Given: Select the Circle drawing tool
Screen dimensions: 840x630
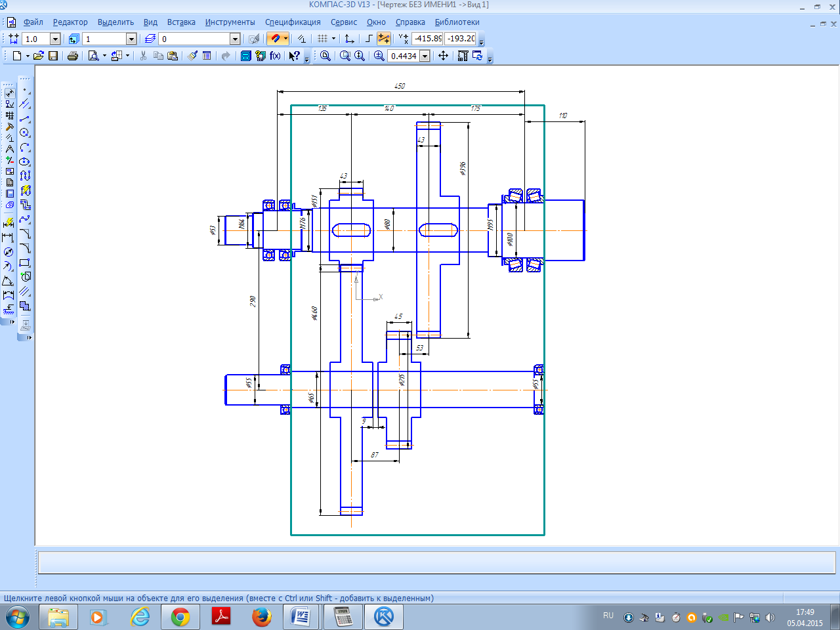Looking at the screenshot, I should (25, 133).
